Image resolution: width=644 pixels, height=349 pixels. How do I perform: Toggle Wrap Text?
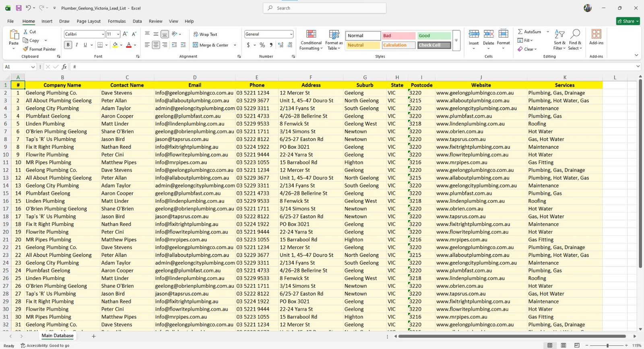point(205,34)
